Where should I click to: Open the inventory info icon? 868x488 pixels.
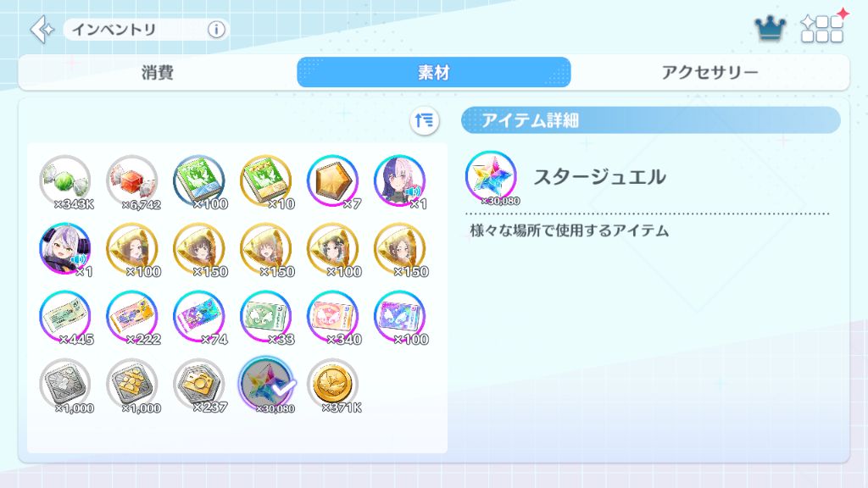point(216,30)
